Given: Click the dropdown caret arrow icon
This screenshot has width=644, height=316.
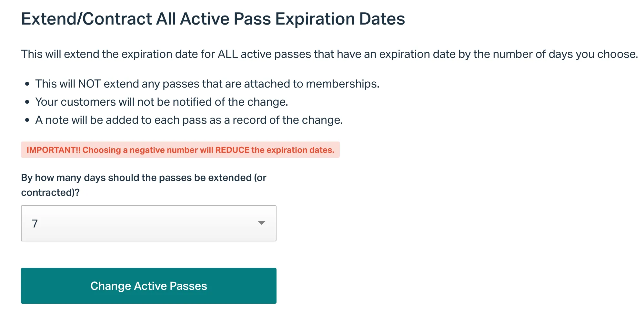Looking at the screenshot, I should pos(262,223).
